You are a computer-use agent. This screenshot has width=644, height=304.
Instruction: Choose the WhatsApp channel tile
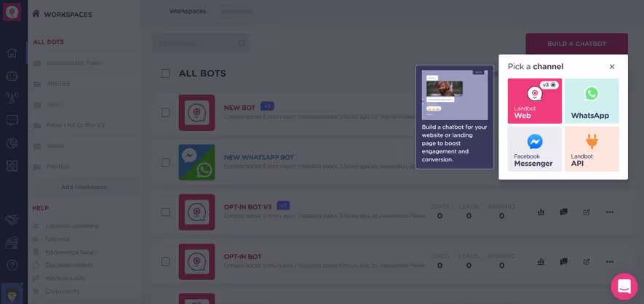[592, 101]
